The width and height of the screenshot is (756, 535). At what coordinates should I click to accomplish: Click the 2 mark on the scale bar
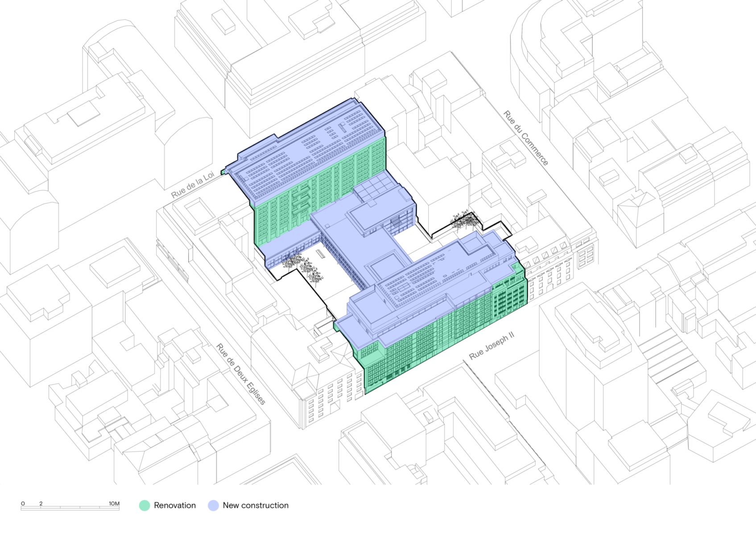(x=41, y=503)
